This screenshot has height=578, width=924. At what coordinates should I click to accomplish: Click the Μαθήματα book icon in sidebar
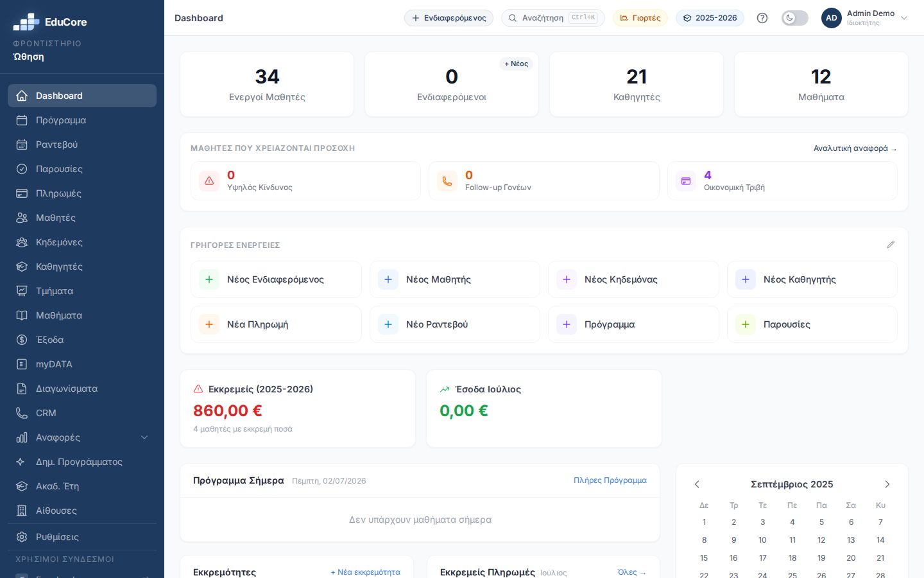tap(22, 315)
